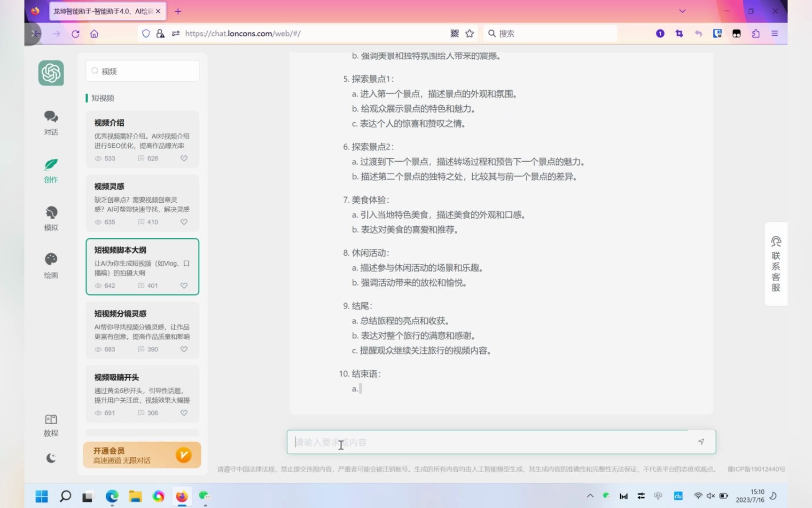Viewport: 812px width, 508px height.
Task: Switch to the 龙坤智能助手 browser tab
Action: pos(103,11)
